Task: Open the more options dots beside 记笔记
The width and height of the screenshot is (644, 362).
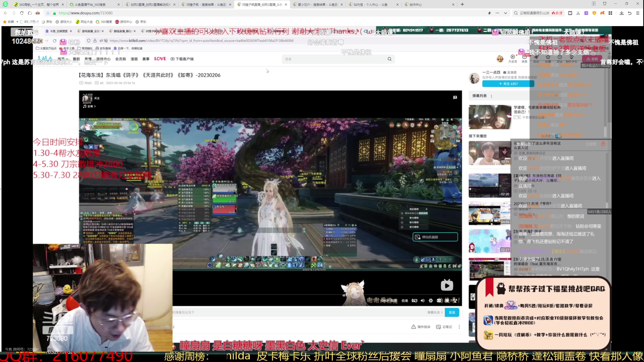Action: (459, 327)
